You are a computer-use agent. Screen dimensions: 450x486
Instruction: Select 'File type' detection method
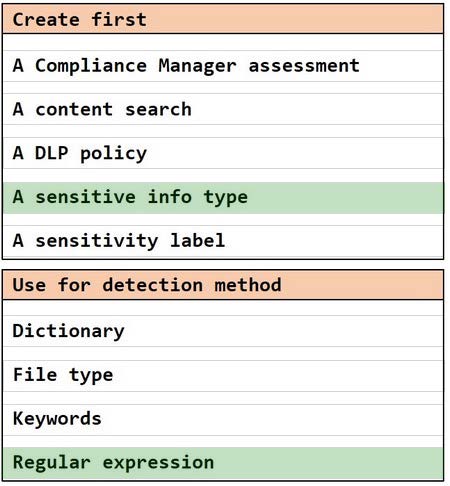click(223, 376)
